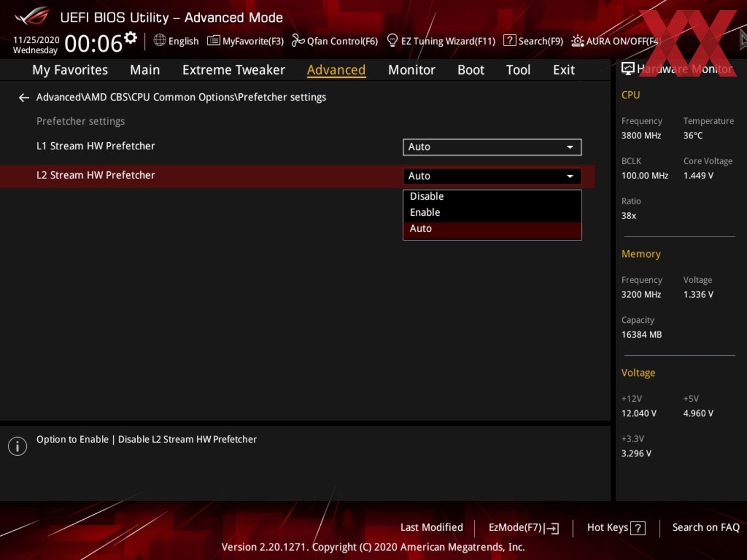Select Auto in the dropdown list

tap(492, 229)
